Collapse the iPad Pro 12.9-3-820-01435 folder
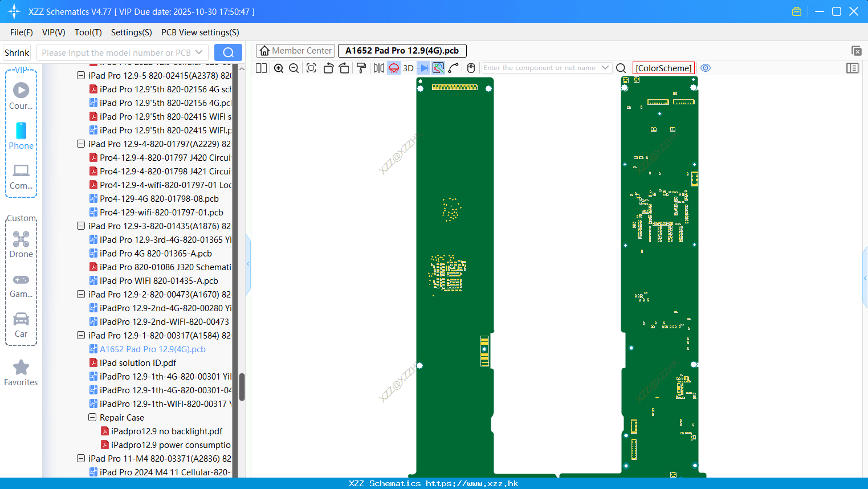This screenshot has width=868, height=489. point(81,226)
